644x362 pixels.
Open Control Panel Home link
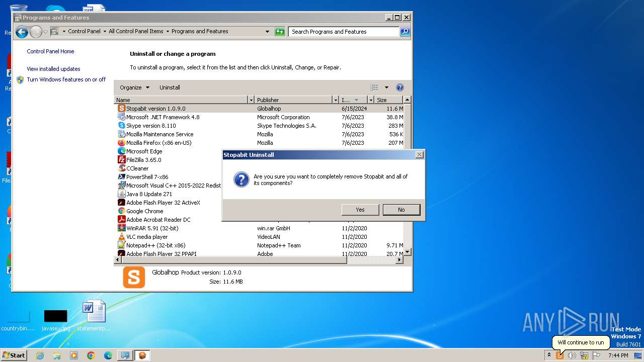[50, 51]
